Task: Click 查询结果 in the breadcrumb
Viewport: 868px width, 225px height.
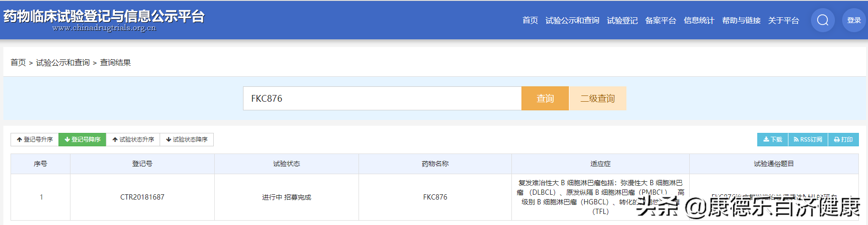Action: tap(115, 62)
